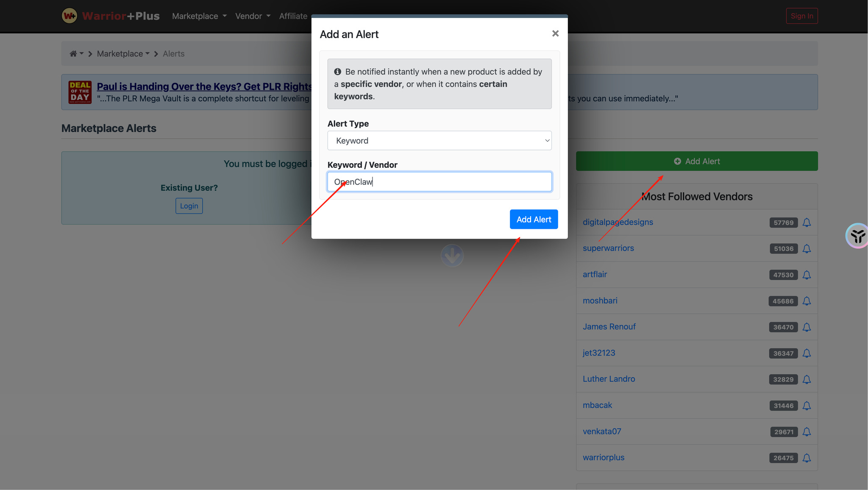This screenshot has height=490, width=868.
Task: Click the bell icon beside warriorplus
Action: pos(807,458)
